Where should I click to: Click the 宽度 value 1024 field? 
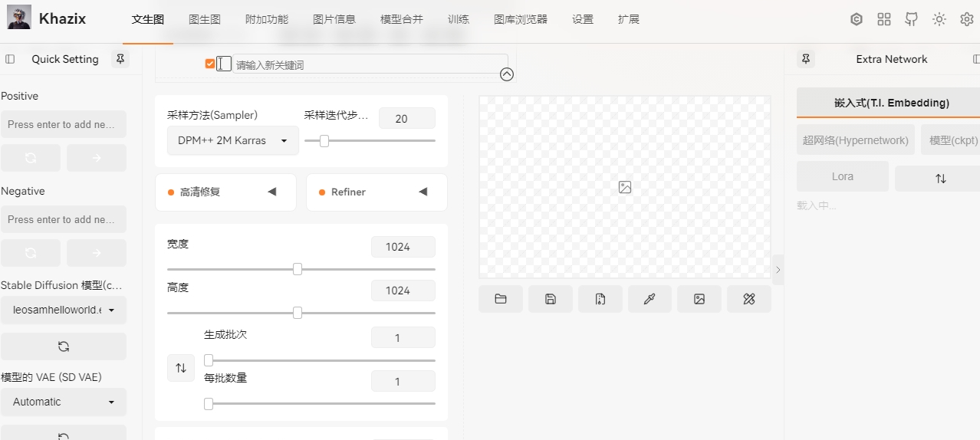[403, 247]
